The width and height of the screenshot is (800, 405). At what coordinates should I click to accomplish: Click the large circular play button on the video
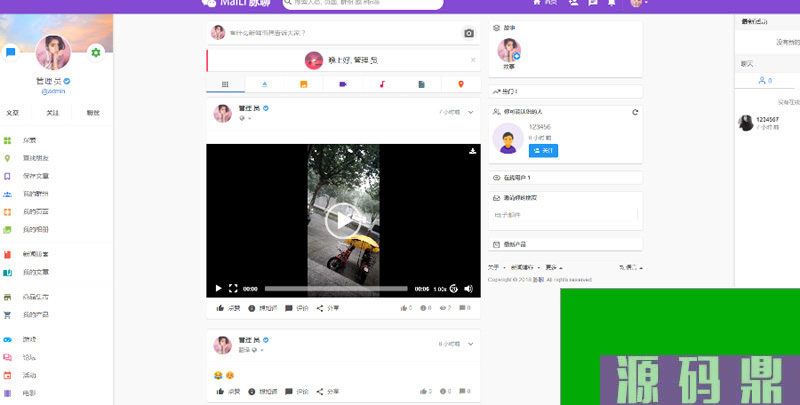click(x=343, y=221)
